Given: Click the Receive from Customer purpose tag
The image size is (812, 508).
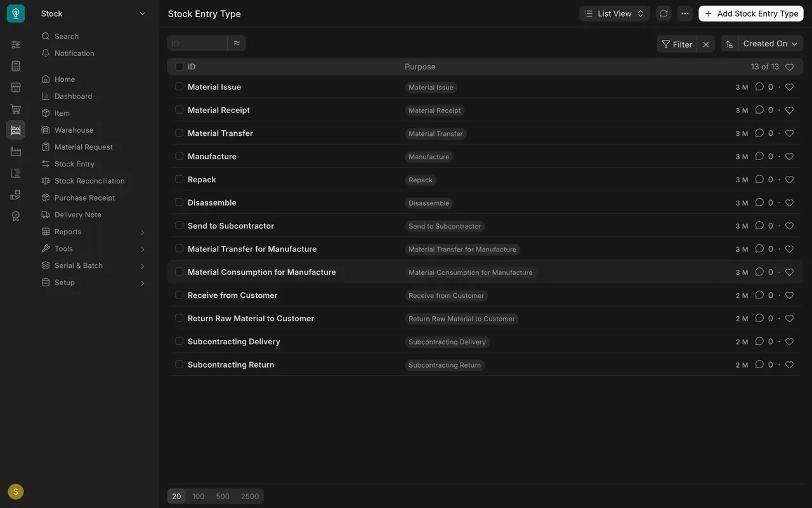Looking at the screenshot, I should coord(447,296).
